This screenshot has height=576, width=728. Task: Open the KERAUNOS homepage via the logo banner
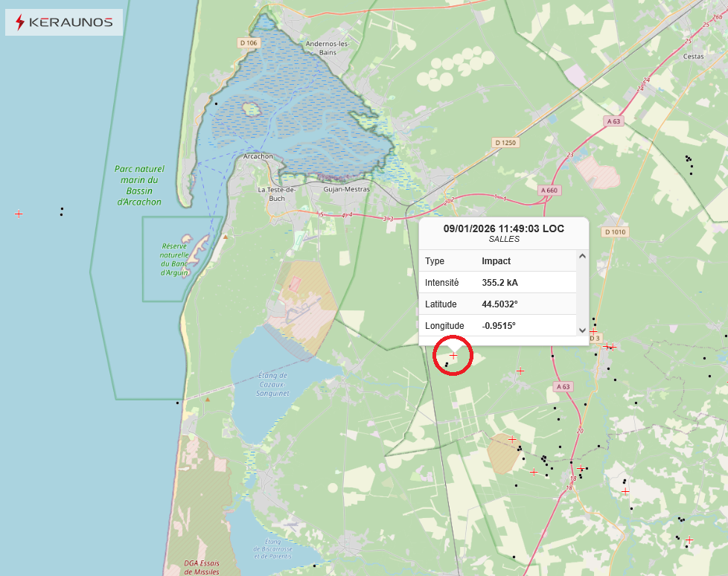[x=63, y=22]
